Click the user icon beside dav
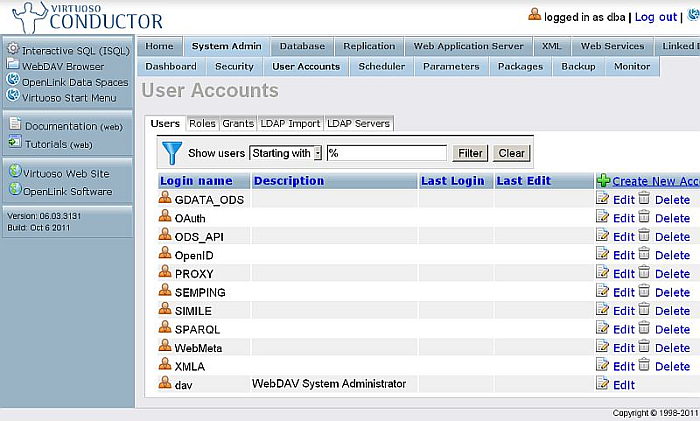This screenshot has width=700, height=421. tap(165, 382)
